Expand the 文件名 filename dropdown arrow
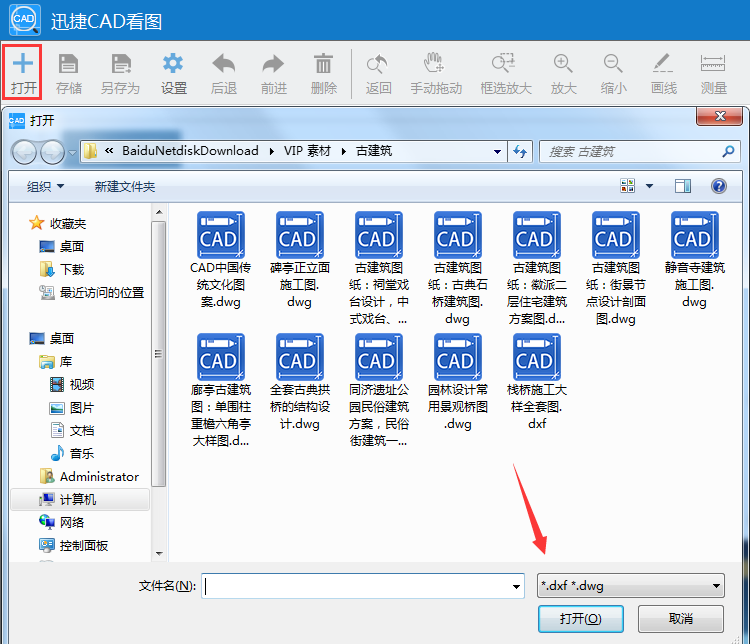The height and width of the screenshot is (644, 750). [516, 586]
